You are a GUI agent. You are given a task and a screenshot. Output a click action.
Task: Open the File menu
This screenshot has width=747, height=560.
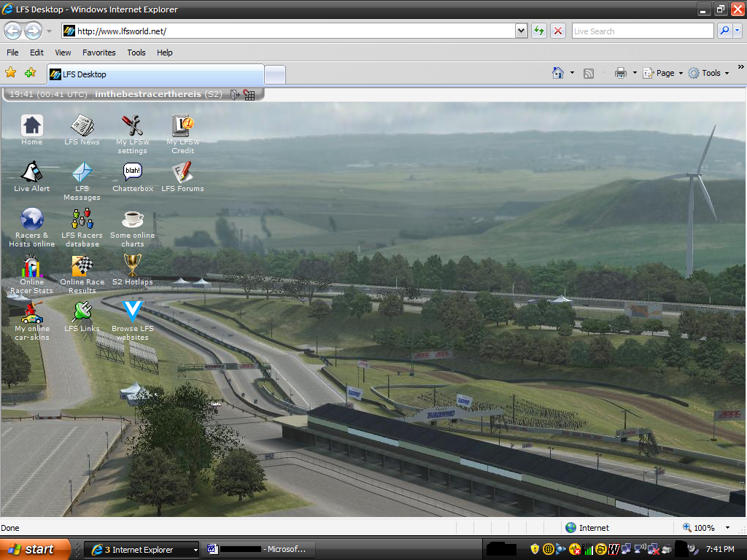click(13, 52)
